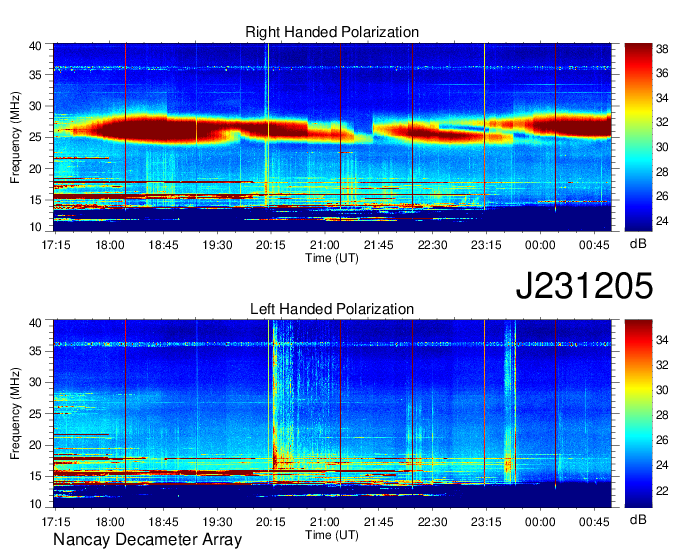Click the 25 MHz tick on Left Handed plot
The image size is (680, 552).
pyautogui.click(x=35, y=414)
